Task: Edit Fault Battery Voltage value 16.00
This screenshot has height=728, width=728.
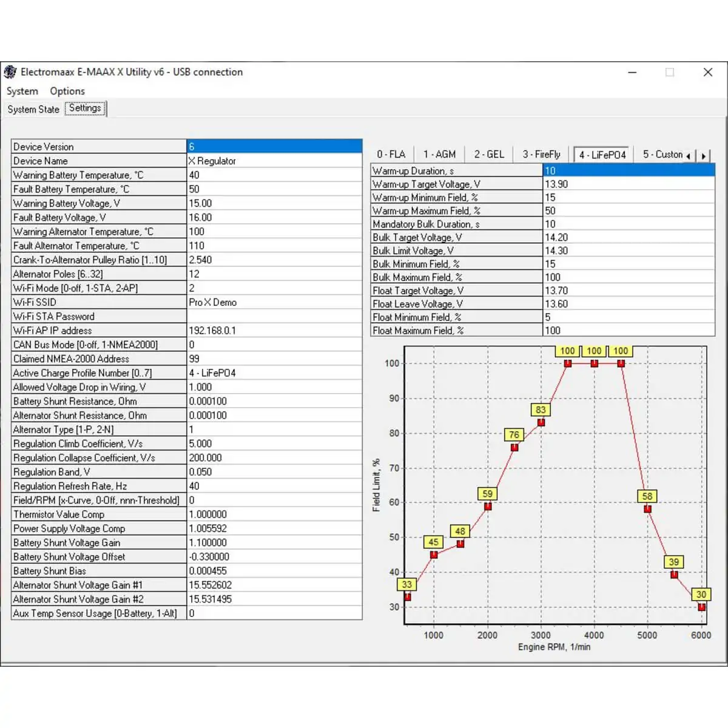Action: coord(274,217)
